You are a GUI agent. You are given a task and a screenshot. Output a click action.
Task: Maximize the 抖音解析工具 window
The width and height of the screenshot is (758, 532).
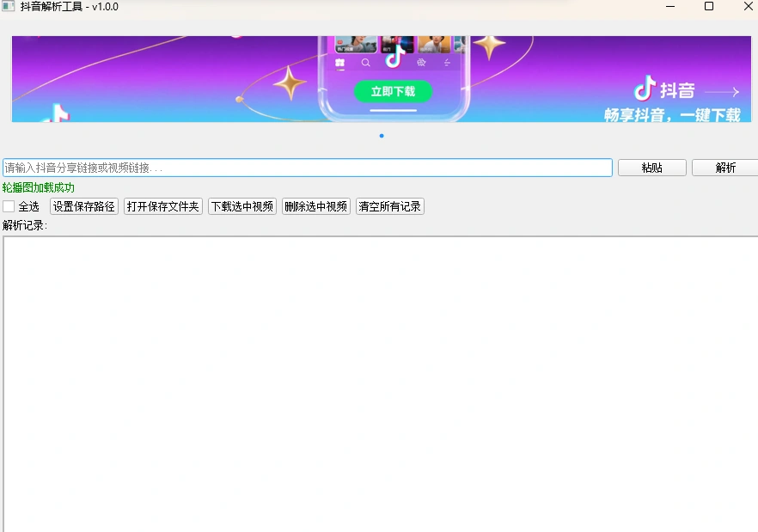(709, 7)
